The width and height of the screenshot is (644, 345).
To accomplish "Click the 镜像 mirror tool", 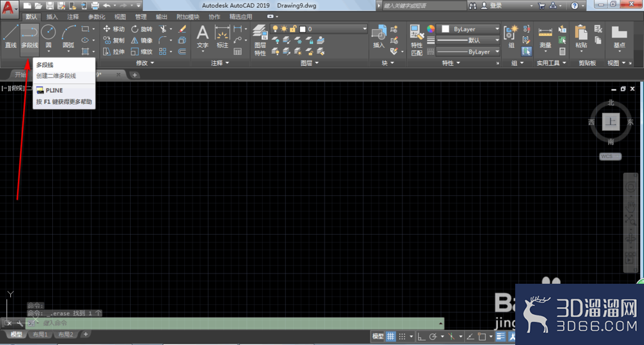I will (x=142, y=40).
